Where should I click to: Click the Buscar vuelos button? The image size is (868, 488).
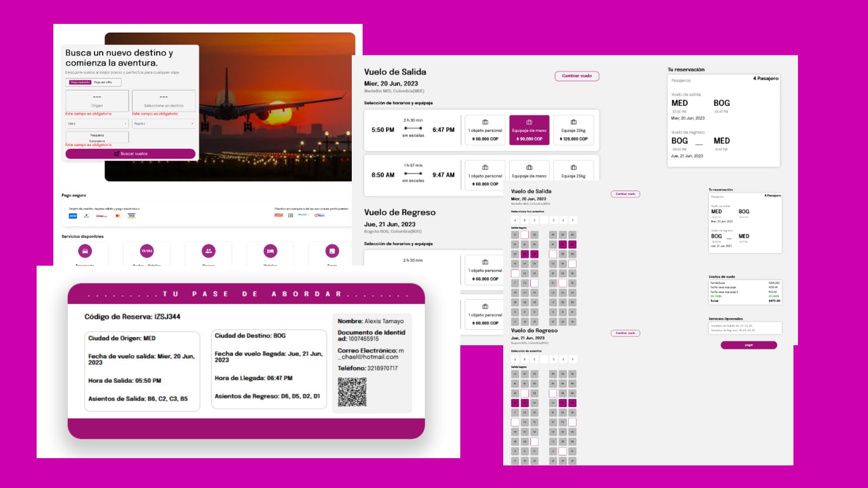coord(130,154)
